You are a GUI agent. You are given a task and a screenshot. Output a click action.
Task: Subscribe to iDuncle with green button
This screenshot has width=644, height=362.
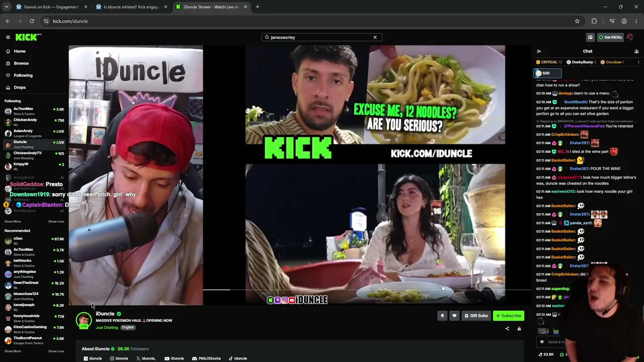point(509,316)
